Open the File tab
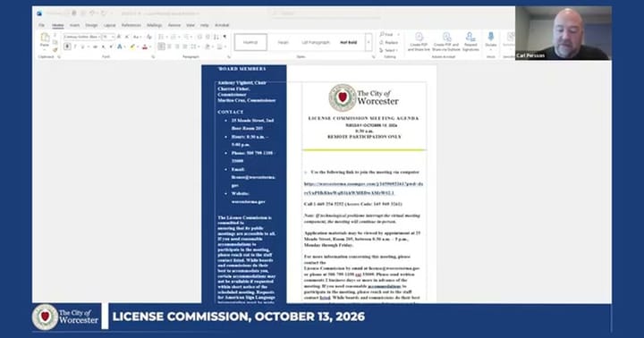Screen dimensions: 644x338 pyautogui.click(x=41, y=25)
